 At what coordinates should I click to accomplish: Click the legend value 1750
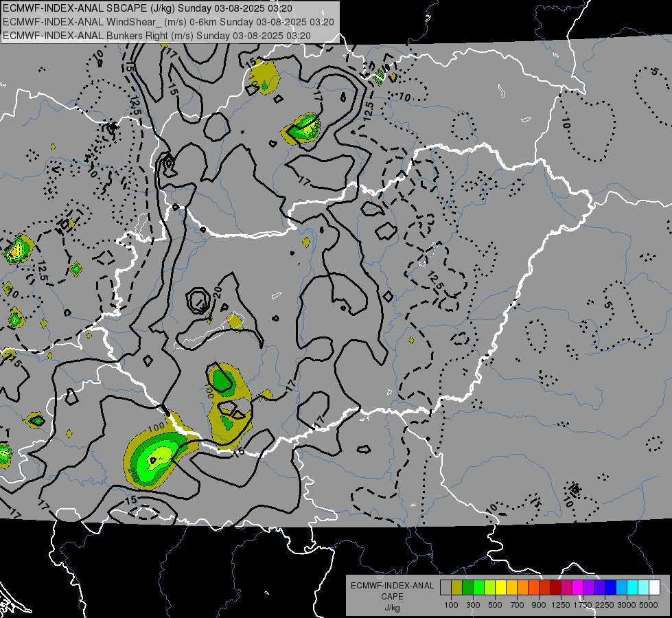click(x=583, y=605)
